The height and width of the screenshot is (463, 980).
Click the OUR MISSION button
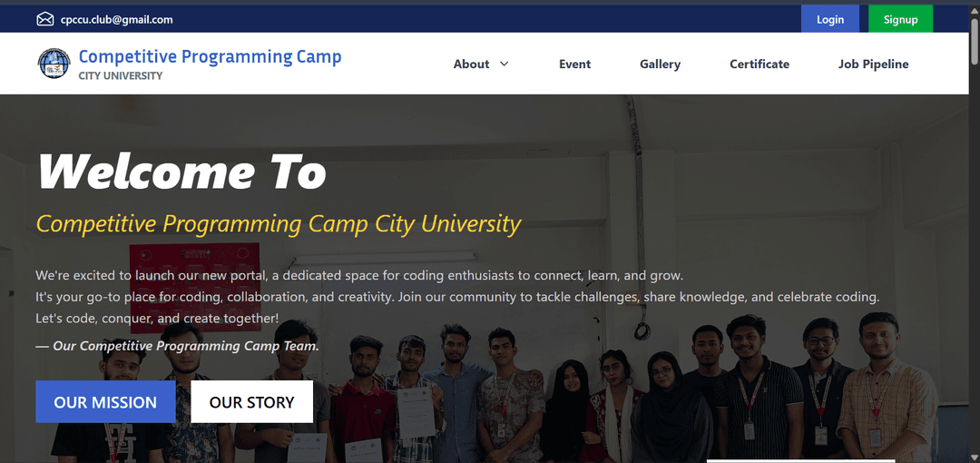point(105,402)
